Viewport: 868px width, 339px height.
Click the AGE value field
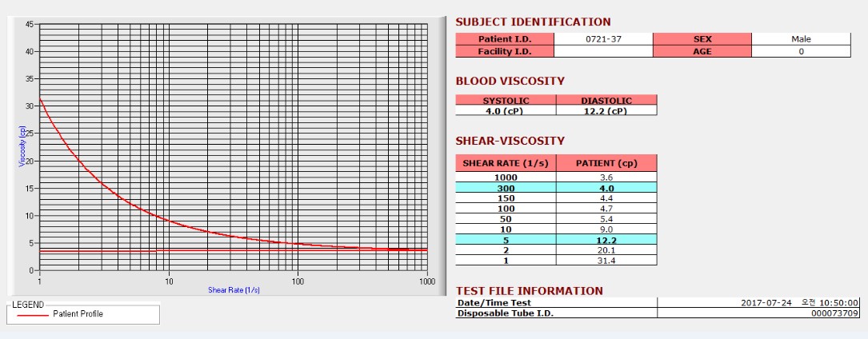pos(801,51)
